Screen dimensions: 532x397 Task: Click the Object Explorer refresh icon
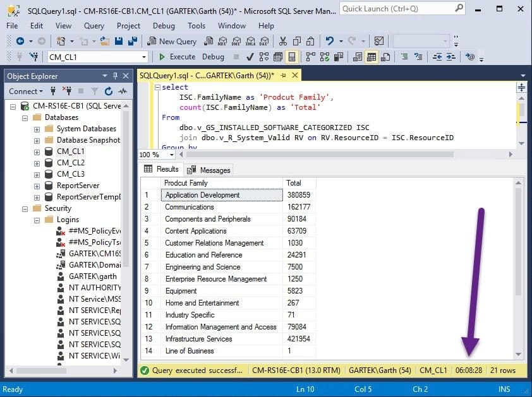pos(109,91)
